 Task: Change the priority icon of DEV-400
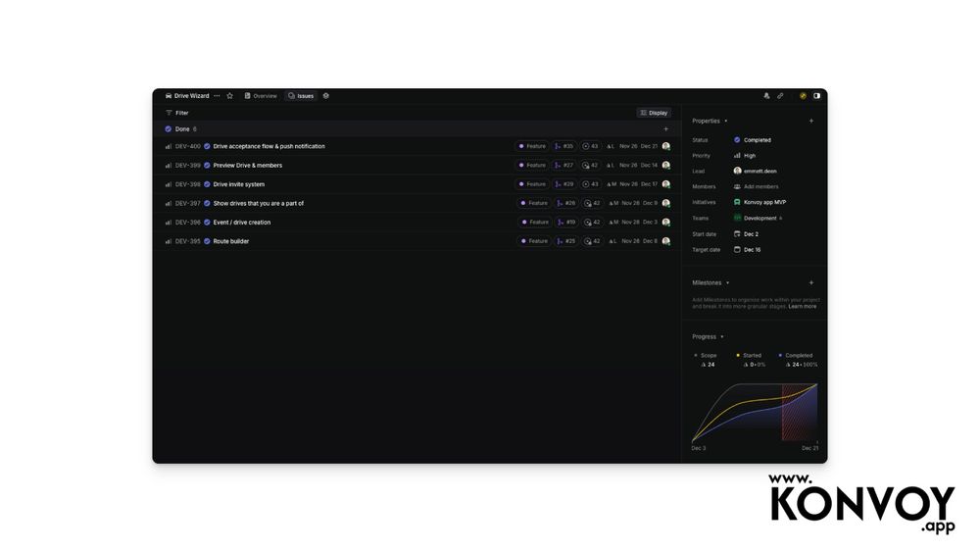tap(169, 146)
